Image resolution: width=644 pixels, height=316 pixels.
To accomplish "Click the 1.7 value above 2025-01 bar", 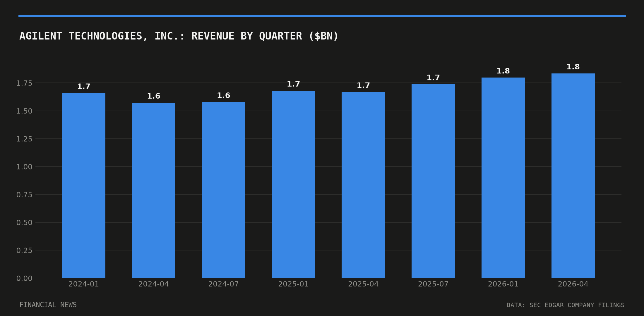I will (x=294, y=84).
